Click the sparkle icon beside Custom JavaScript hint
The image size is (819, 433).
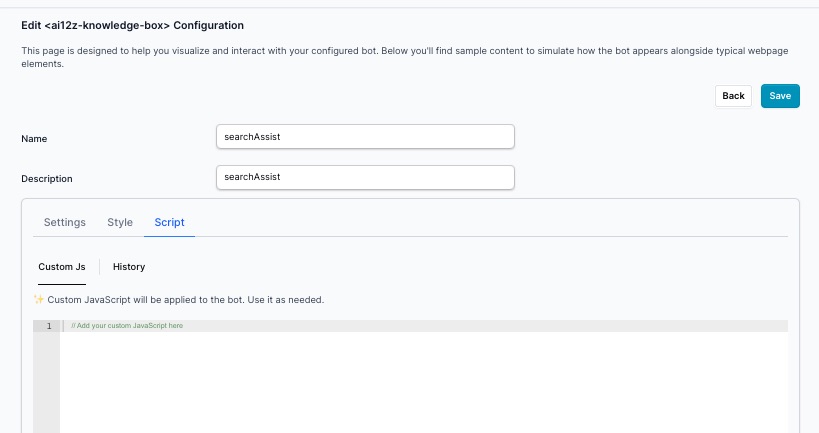coord(39,299)
